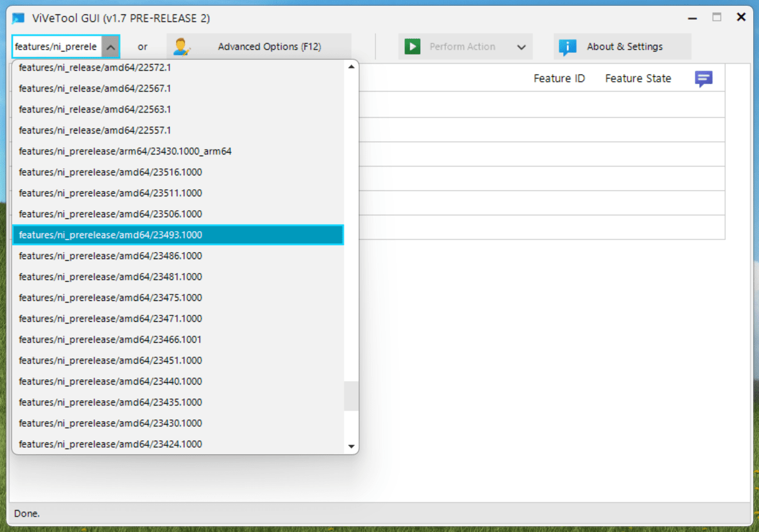Image resolution: width=759 pixels, height=532 pixels.
Task: Select build ni_release/amd64/22557.1
Action: (178, 130)
